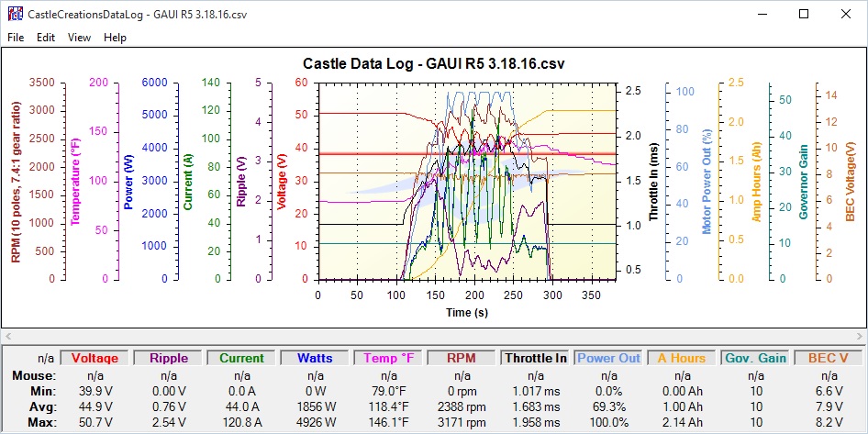The width and height of the screenshot is (868, 434).
Task: Toggle the A Hours series button
Action: click(x=682, y=358)
